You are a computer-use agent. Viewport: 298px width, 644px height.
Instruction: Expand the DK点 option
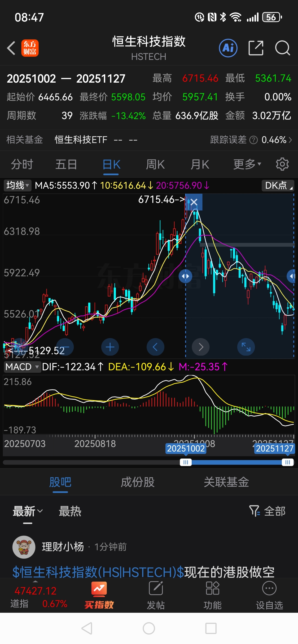(x=278, y=185)
